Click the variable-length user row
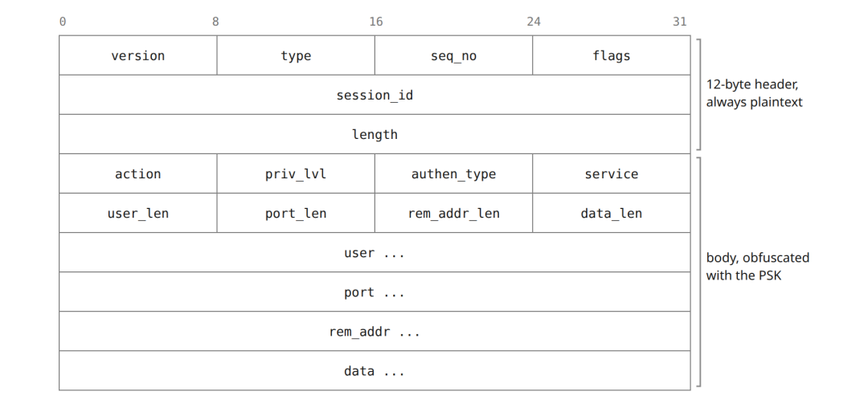Image resolution: width=868 pixels, height=404 pixels. tap(375, 252)
